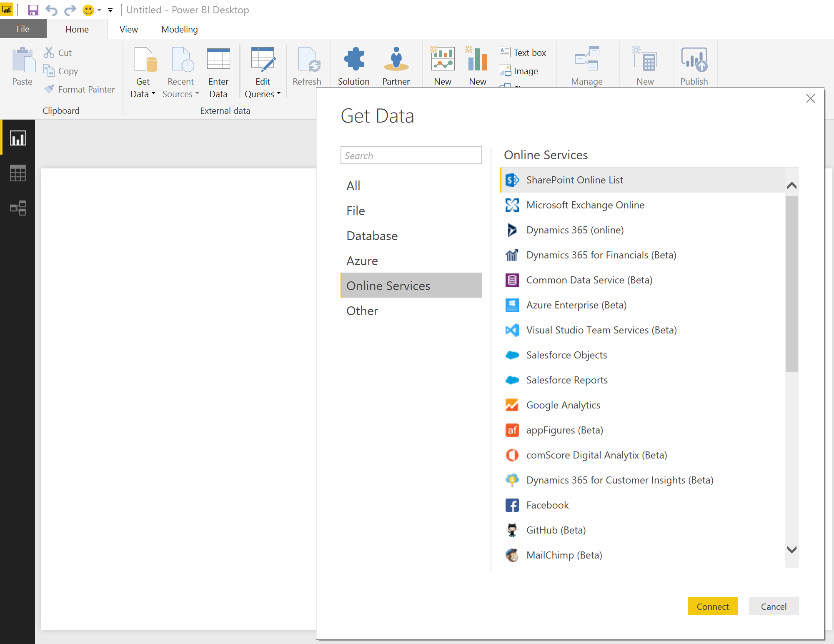Screen dimensions: 834x644
Task: Click the scroll down arrow in connector list
Action: point(792,549)
